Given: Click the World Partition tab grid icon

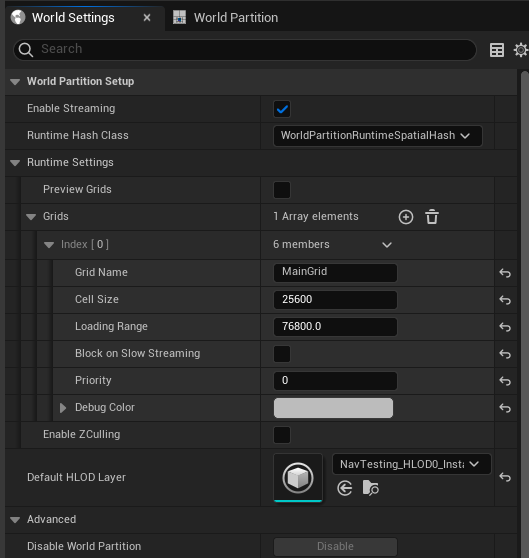Looking at the screenshot, I should (179, 17).
